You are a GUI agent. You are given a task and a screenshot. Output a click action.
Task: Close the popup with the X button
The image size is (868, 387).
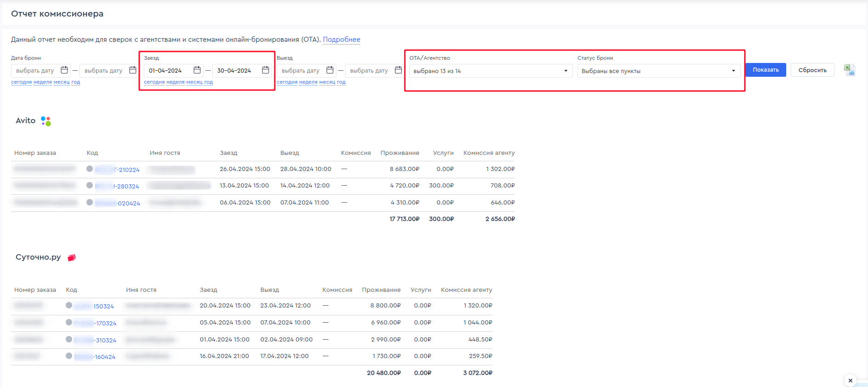(x=851, y=381)
